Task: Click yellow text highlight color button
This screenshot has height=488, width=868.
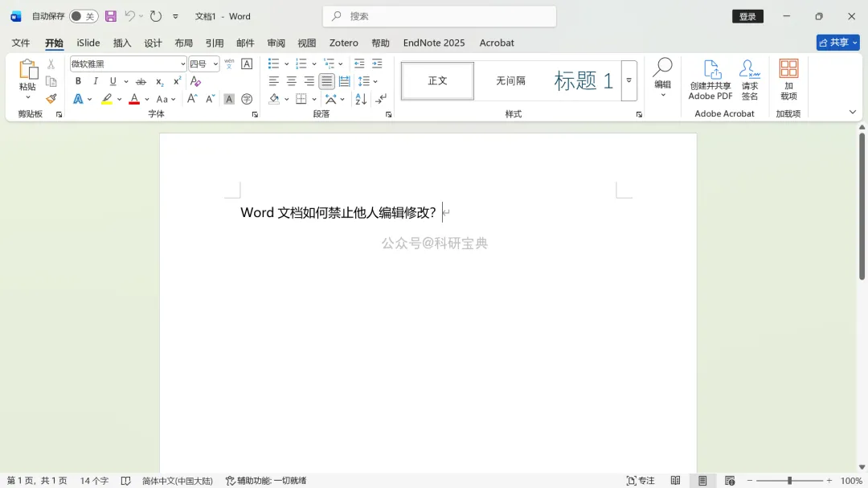Action: pos(106,99)
